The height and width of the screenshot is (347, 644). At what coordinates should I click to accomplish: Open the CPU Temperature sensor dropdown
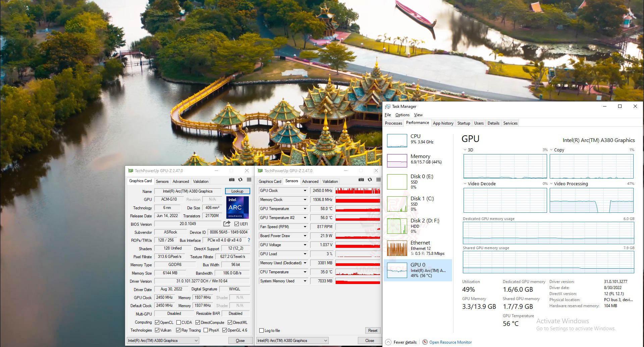pos(305,272)
